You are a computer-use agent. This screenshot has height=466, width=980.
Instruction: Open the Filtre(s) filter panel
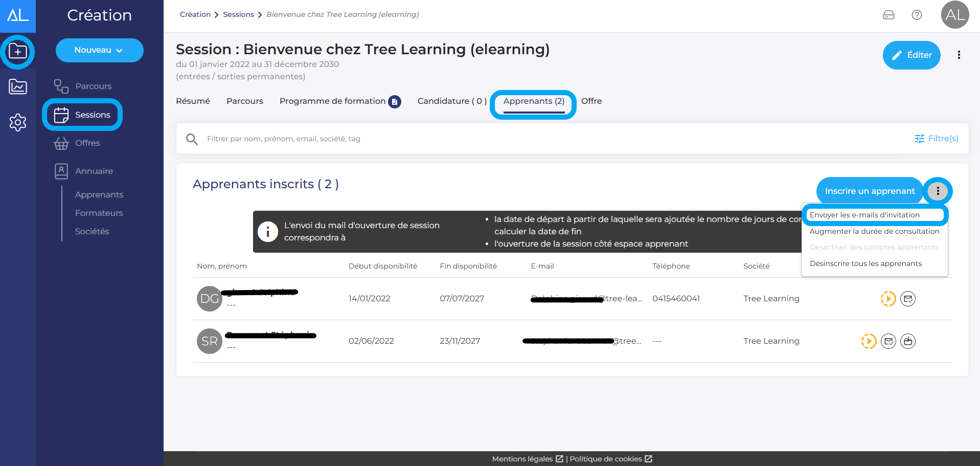tap(936, 139)
